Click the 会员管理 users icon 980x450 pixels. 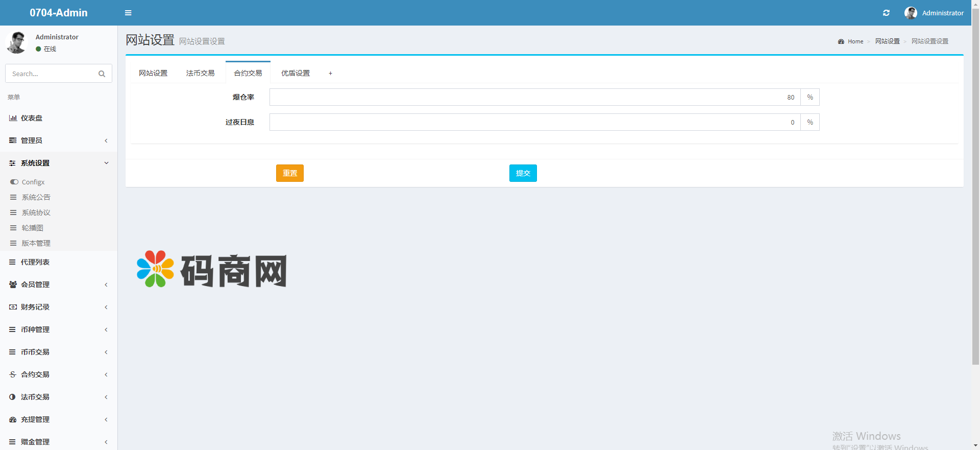13,285
